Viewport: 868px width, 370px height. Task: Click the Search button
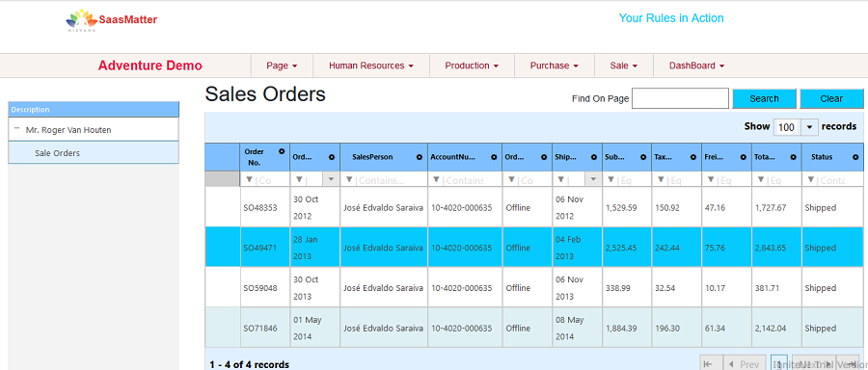point(764,98)
